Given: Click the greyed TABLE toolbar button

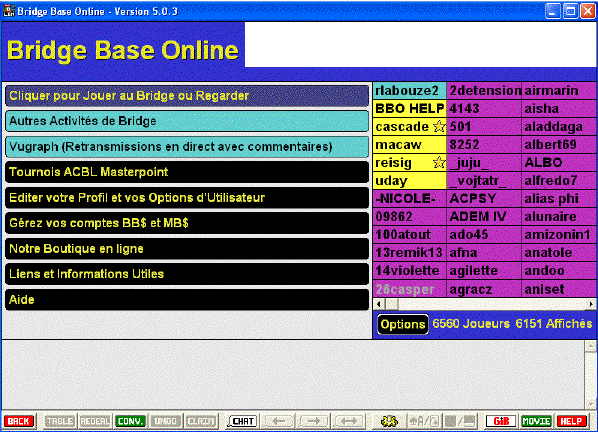Looking at the screenshot, I should click(x=60, y=421).
